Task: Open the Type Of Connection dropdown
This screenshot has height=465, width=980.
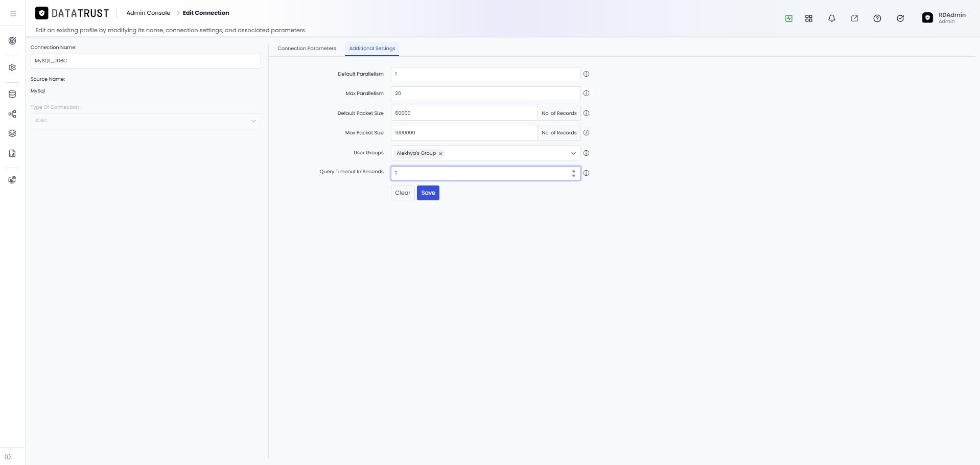Action: (x=146, y=121)
